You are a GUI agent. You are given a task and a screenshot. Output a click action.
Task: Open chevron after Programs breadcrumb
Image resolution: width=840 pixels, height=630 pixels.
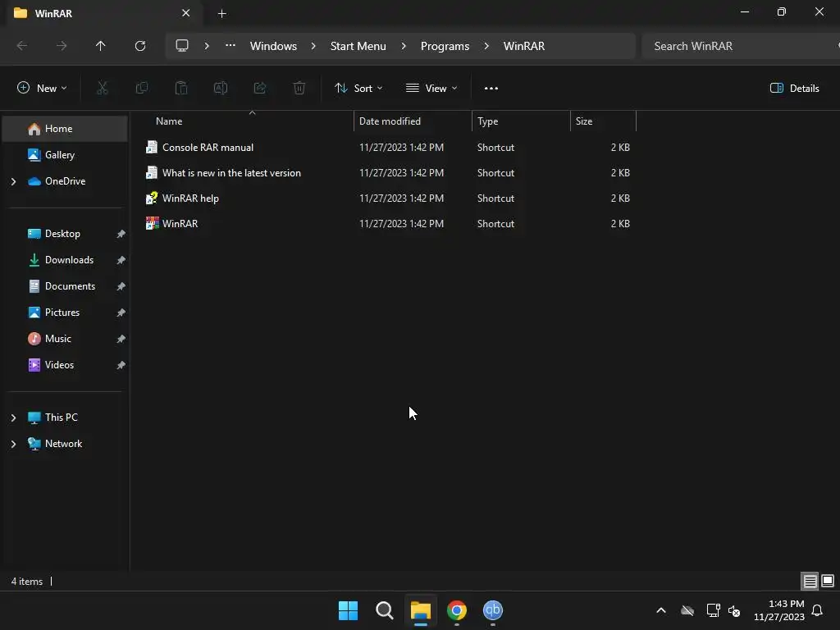pos(486,46)
